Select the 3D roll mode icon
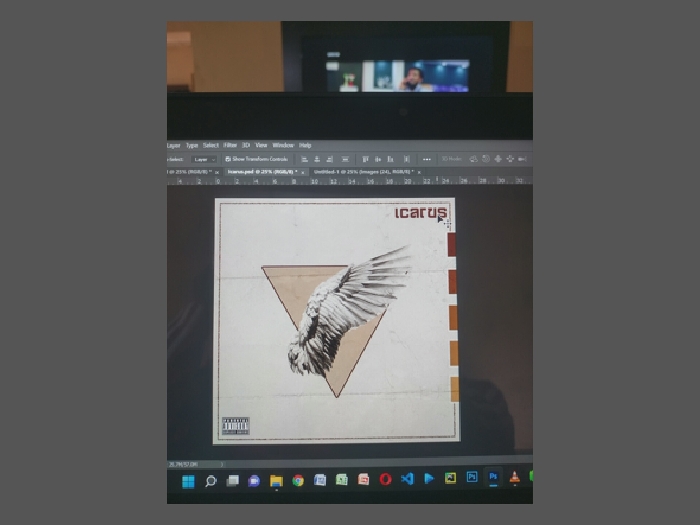 point(486,159)
